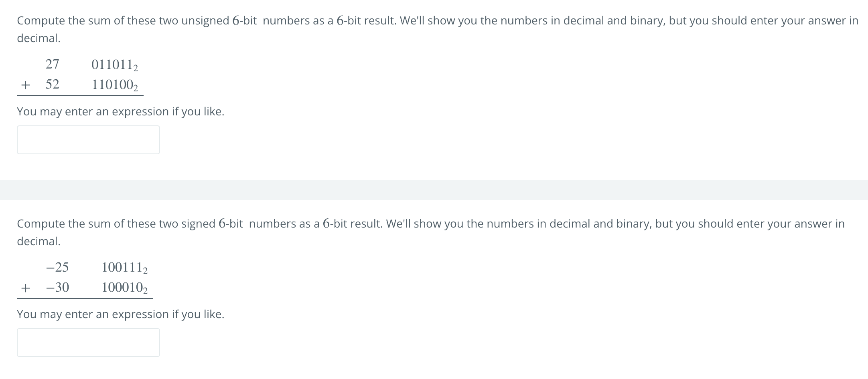868x379 pixels.
Task: Click the plus sign in the signed addition problem
Action: [25, 287]
